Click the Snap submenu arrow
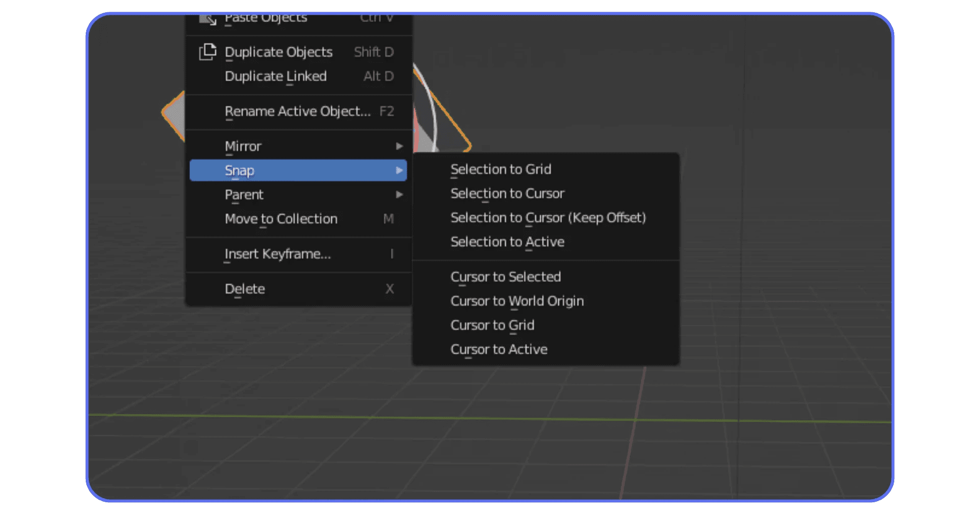The image size is (980, 514). tap(399, 170)
